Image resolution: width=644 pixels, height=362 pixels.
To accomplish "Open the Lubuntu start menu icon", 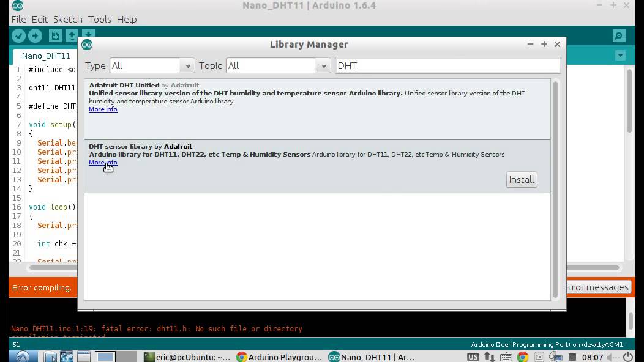I will point(23,356).
